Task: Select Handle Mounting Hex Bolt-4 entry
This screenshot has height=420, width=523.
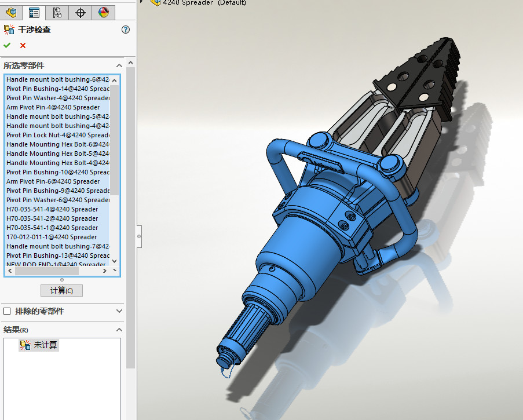Action: (58, 163)
